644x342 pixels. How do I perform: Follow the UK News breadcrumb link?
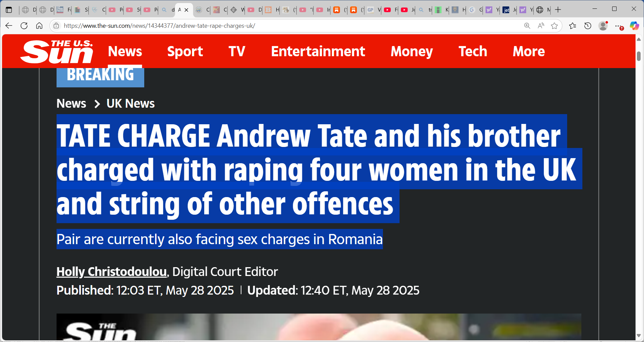point(130,104)
